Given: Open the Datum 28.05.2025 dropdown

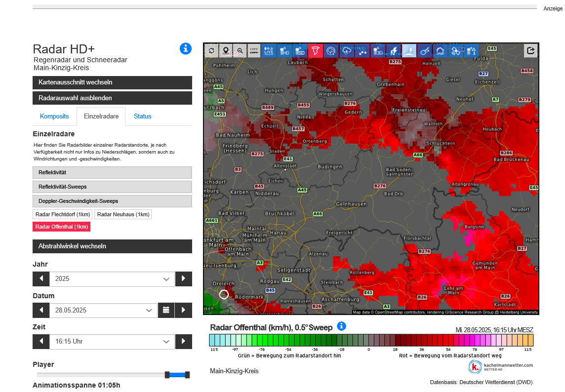Looking at the screenshot, I should point(103,311).
